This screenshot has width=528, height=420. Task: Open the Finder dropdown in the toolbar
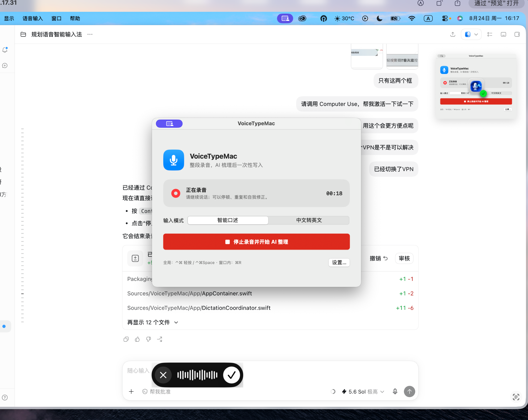point(471,34)
